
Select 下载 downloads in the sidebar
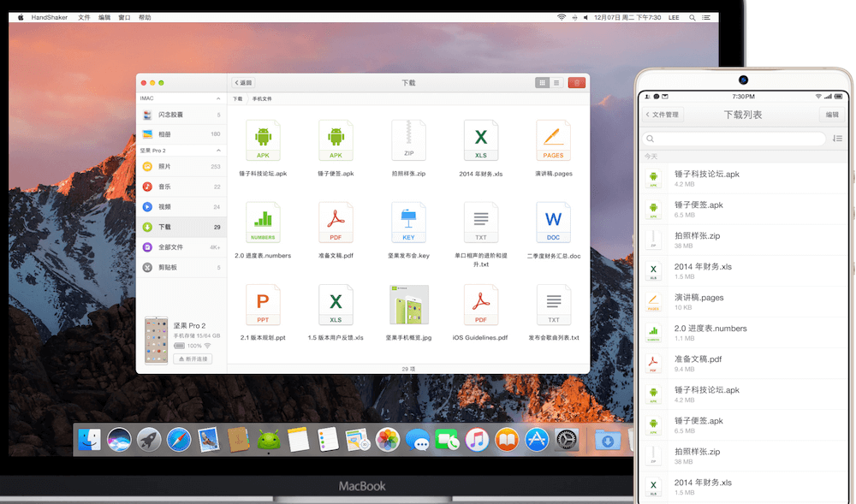pyautogui.click(x=181, y=227)
